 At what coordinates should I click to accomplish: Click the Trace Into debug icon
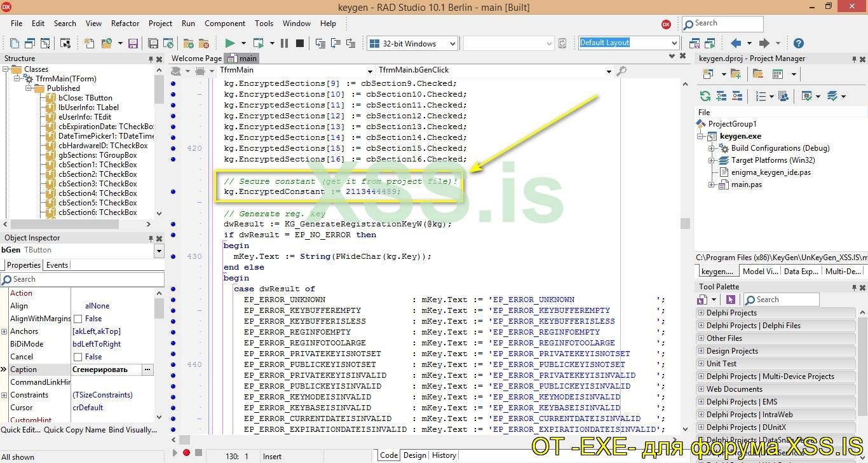click(320, 43)
